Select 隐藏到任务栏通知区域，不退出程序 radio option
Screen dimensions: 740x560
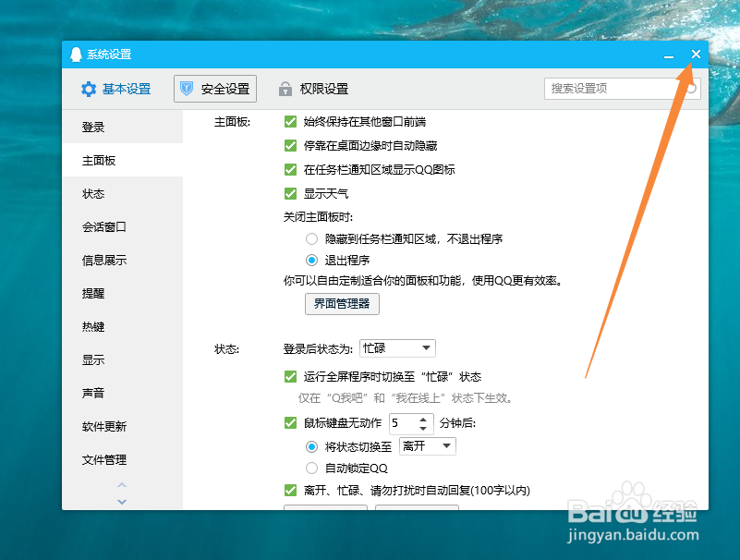coord(311,239)
